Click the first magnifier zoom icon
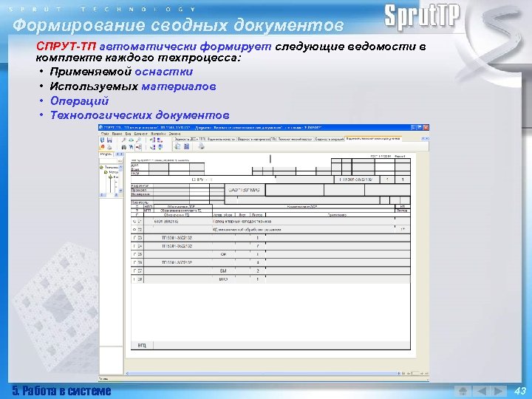This screenshot has width=532, height=399. point(124,140)
